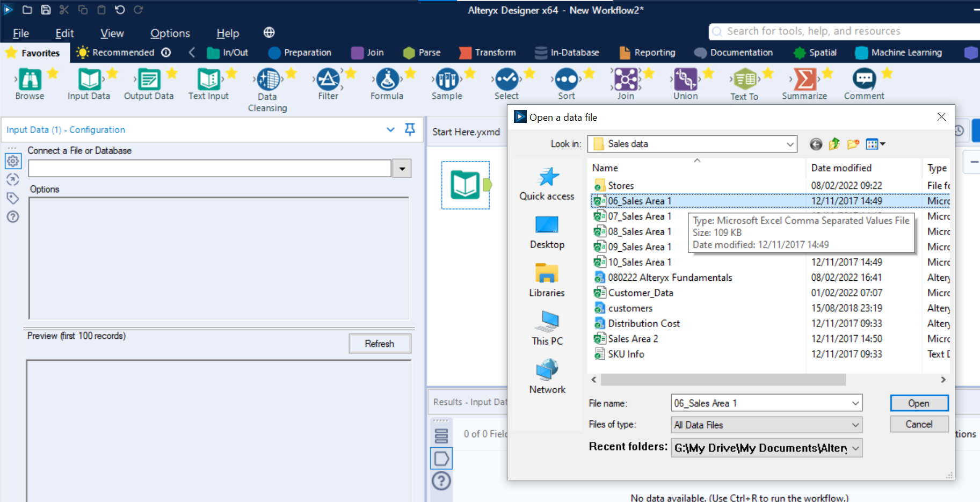Open the Help menu
980x502 pixels.
point(228,33)
